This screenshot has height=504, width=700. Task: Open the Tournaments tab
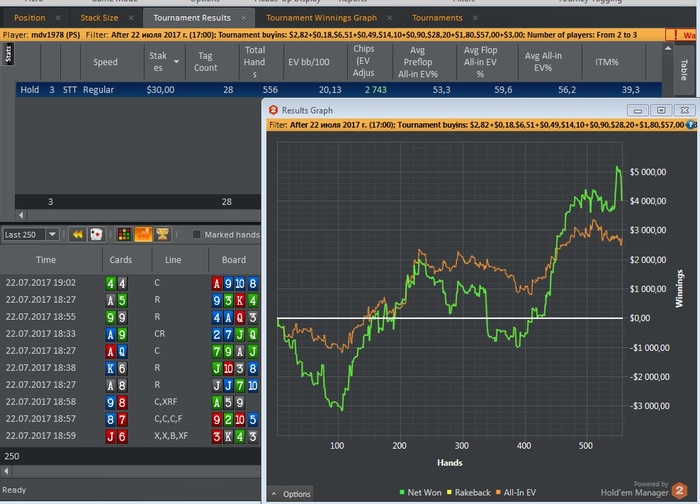click(437, 18)
